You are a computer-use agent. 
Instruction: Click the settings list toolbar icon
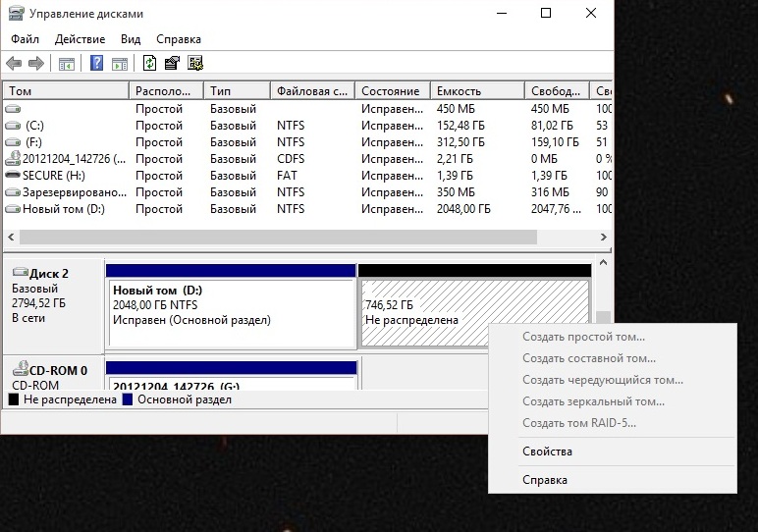[195, 63]
